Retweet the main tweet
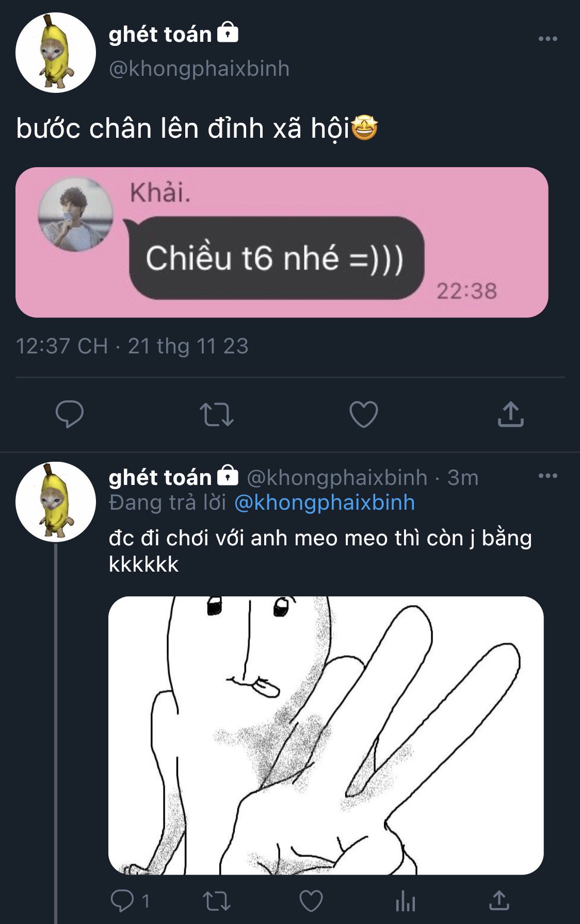The image size is (580, 924). coord(217,415)
